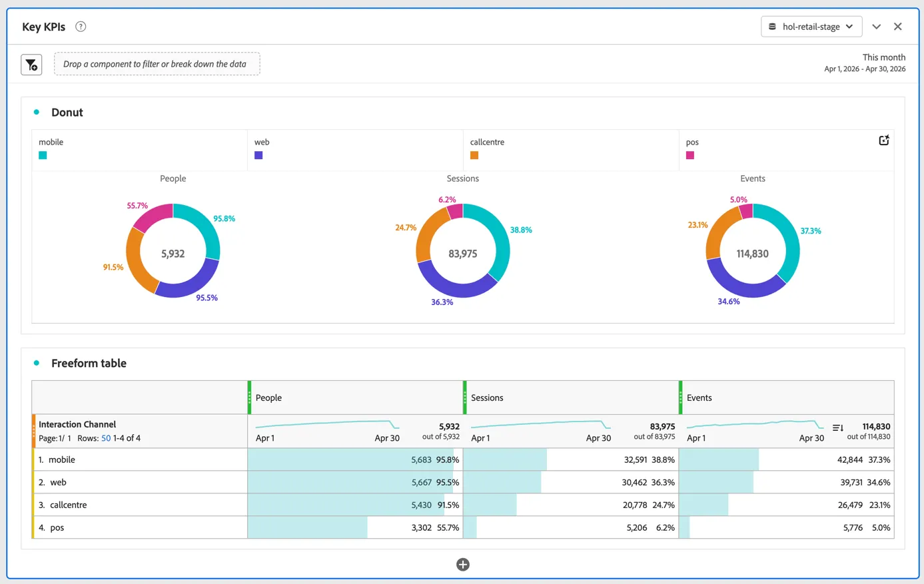The height and width of the screenshot is (584, 924).
Task: Select the Sessions column header
Action: (x=571, y=398)
